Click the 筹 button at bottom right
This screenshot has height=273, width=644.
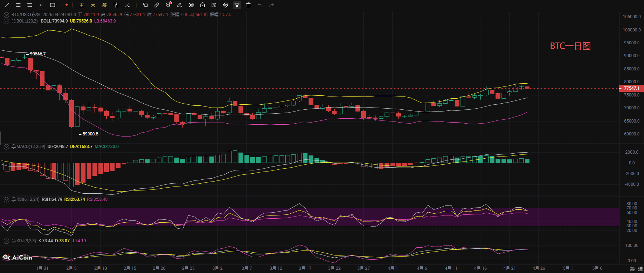tap(632, 269)
